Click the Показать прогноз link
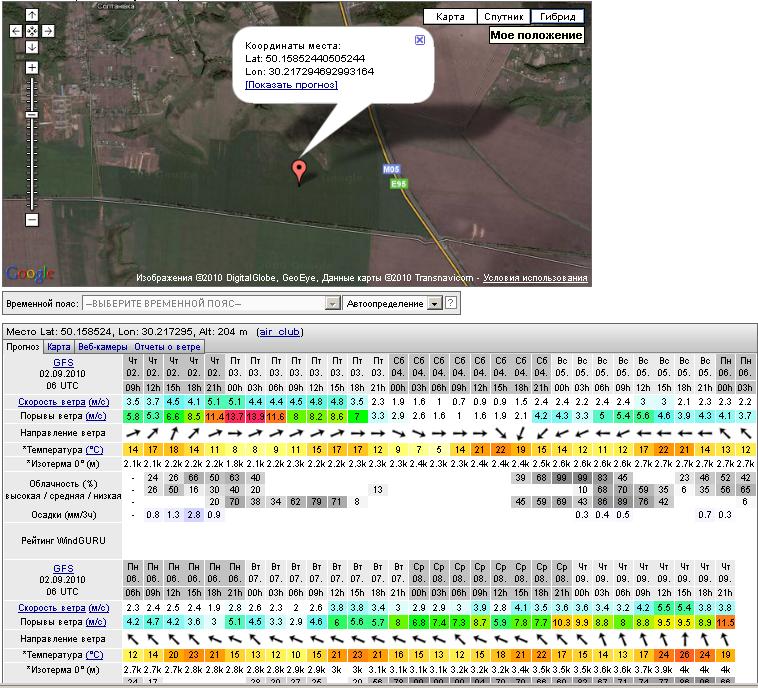Screen dimensions: 758x688 pos(292,85)
